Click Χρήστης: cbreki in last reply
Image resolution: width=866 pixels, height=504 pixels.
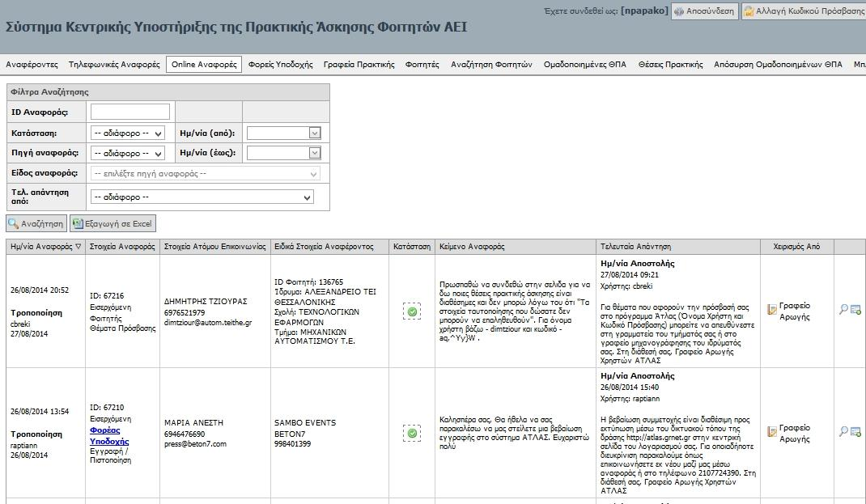626,286
